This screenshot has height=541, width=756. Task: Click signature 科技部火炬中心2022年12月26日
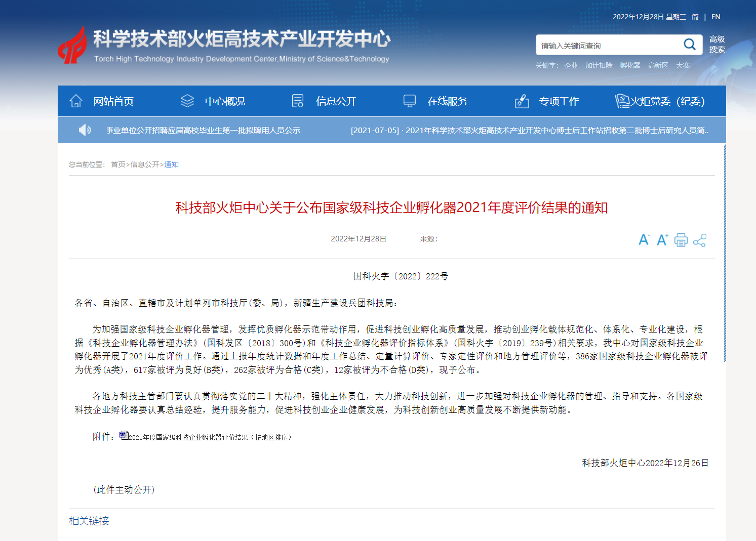pos(645,463)
